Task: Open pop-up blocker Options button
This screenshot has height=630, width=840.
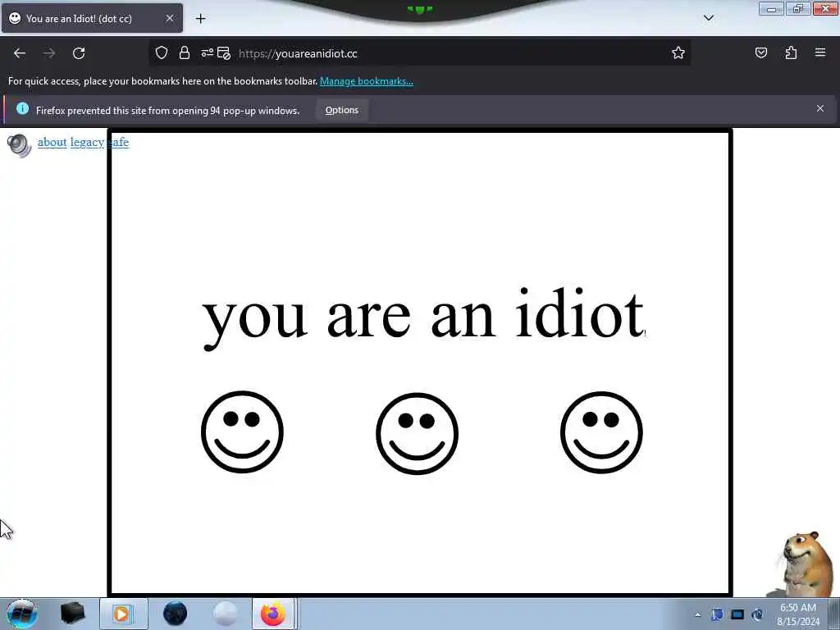Action: [x=342, y=111]
